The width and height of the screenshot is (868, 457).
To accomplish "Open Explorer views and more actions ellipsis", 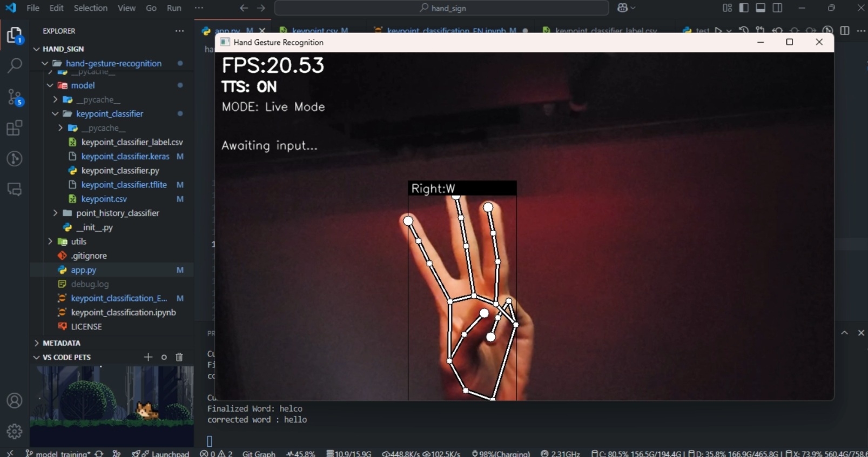I will (179, 31).
